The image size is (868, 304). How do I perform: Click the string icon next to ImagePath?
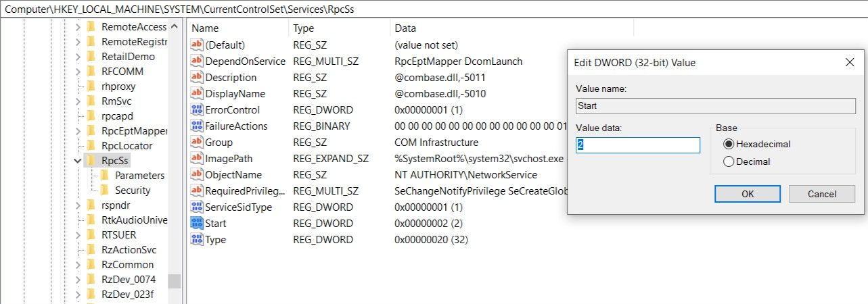(x=197, y=159)
